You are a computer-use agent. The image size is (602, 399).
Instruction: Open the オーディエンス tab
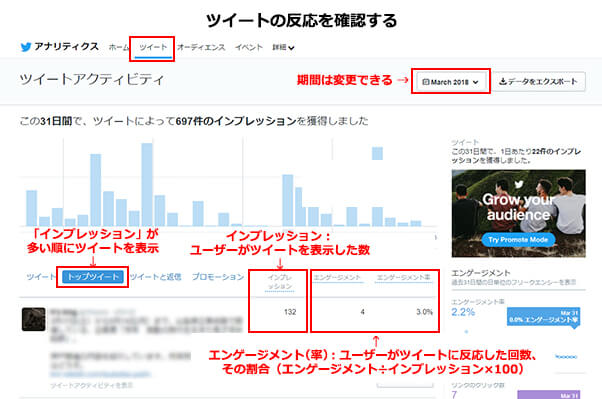click(201, 48)
